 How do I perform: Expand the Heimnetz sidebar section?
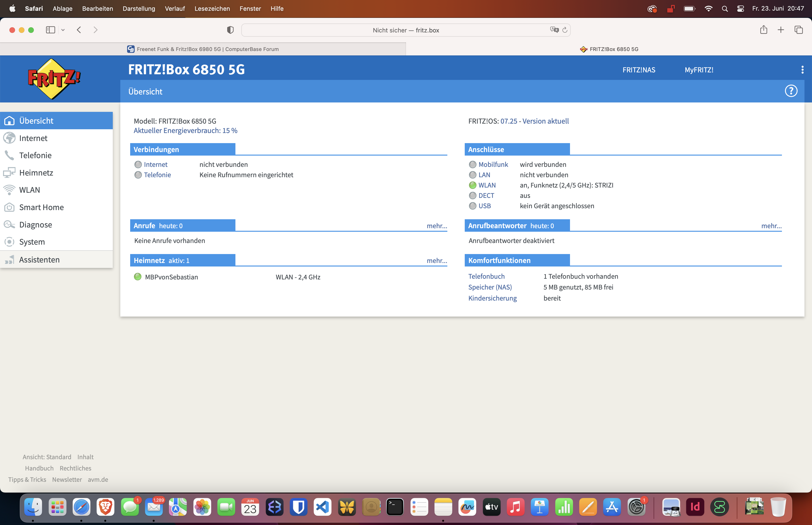click(36, 173)
